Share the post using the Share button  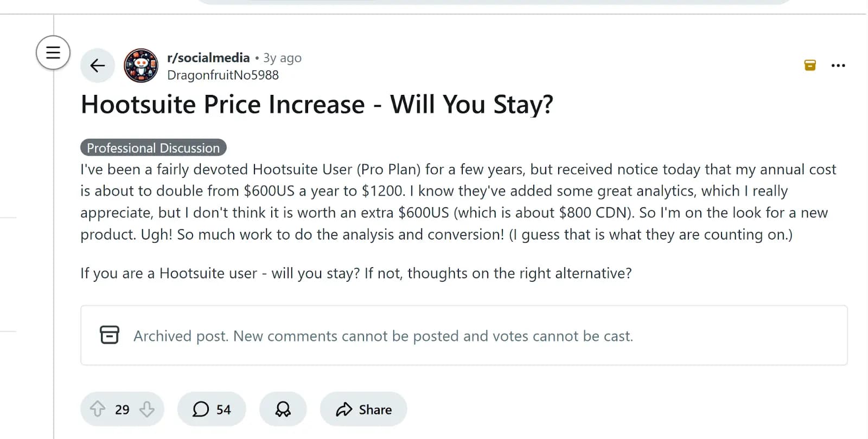[x=363, y=409]
